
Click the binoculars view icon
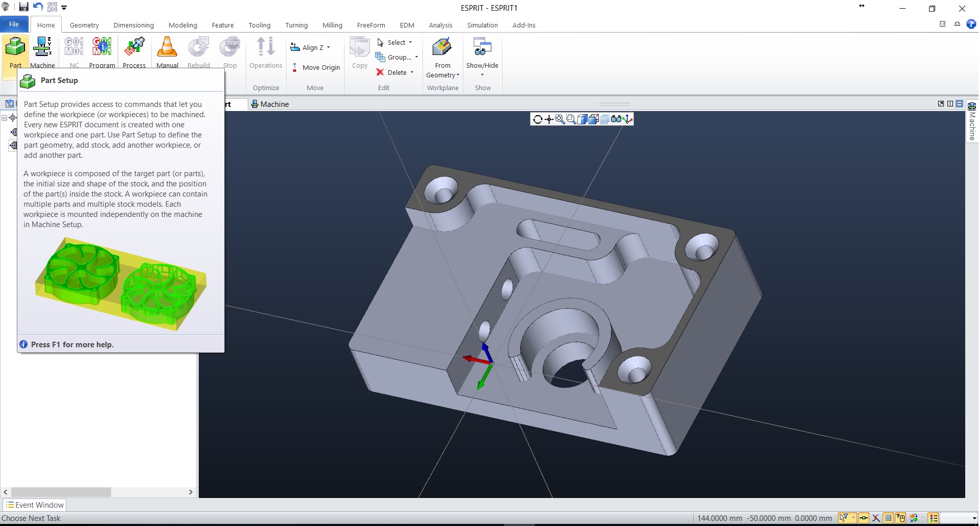pos(616,119)
